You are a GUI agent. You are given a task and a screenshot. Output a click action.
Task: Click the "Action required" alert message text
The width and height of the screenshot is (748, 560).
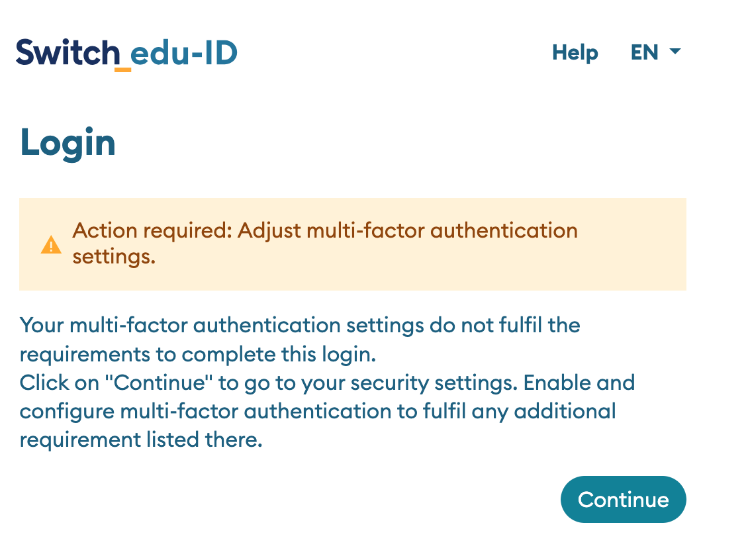coord(325,244)
